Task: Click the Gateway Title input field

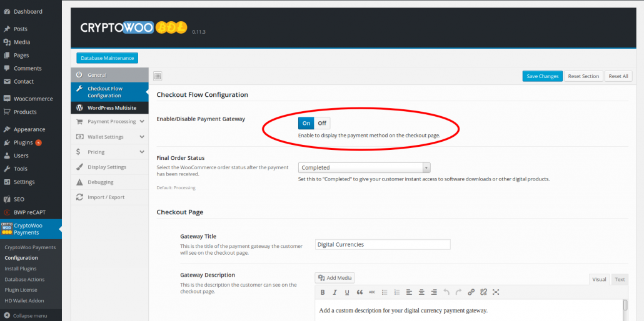Action: pos(383,244)
